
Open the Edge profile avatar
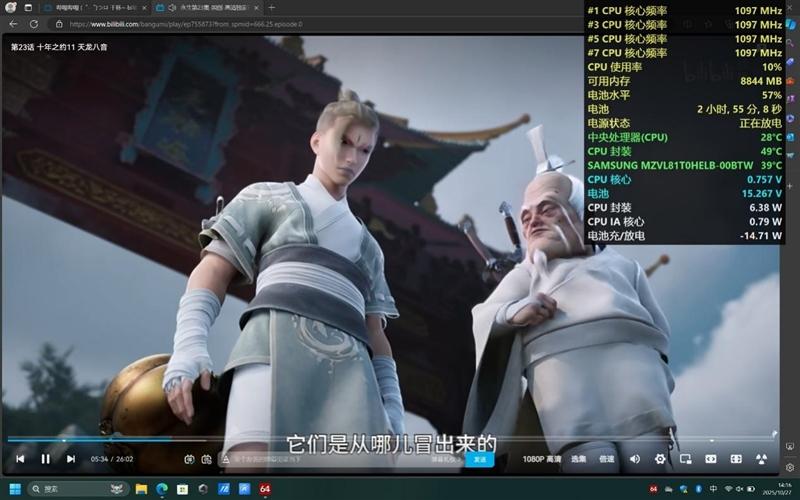pyautogui.click(x=10, y=7)
